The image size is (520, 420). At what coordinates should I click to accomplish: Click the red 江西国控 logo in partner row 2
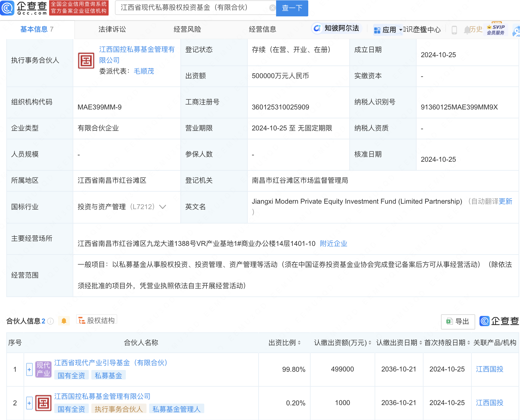(x=43, y=403)
